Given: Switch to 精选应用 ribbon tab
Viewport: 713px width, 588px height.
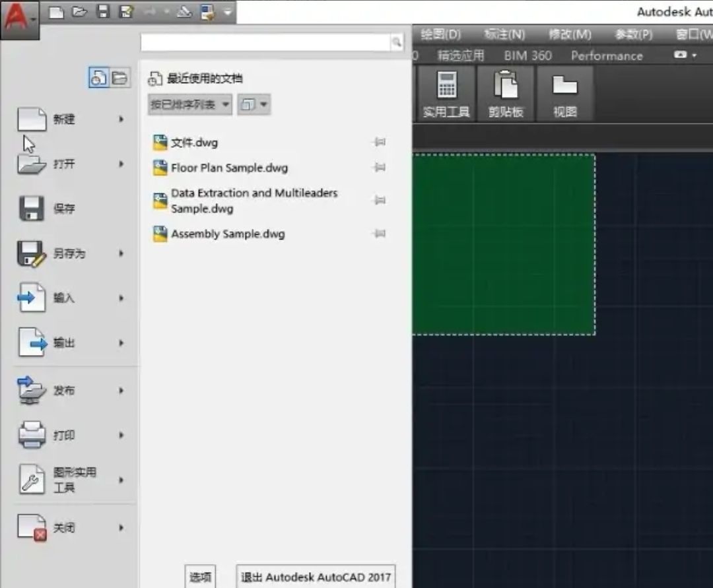Looking at the screenshot, I should coord(460,55).
